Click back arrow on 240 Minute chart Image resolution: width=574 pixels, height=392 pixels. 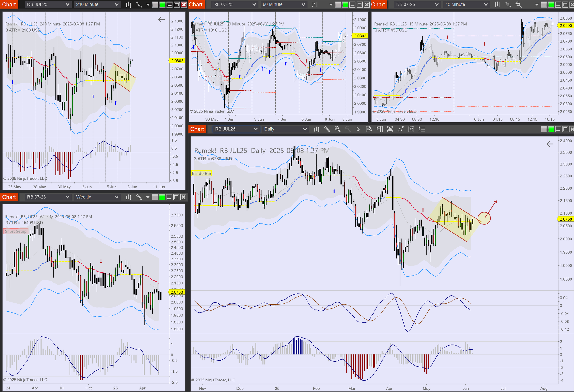161,19
